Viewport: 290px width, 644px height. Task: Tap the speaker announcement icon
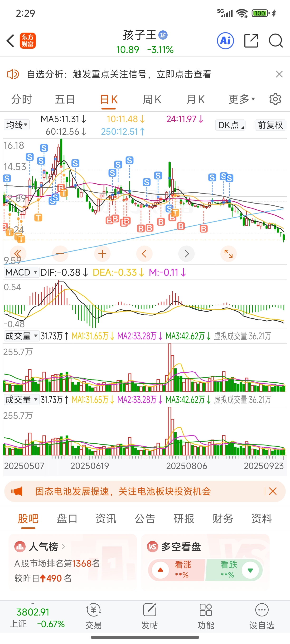point(13,74)
